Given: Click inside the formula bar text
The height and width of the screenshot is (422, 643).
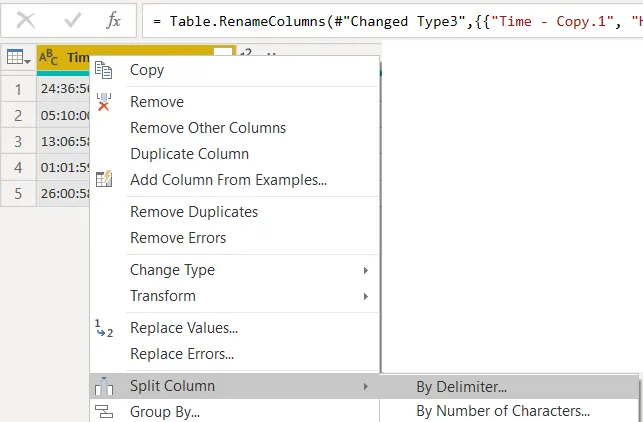Looking at the screenshot, I should tap(390, 20).
